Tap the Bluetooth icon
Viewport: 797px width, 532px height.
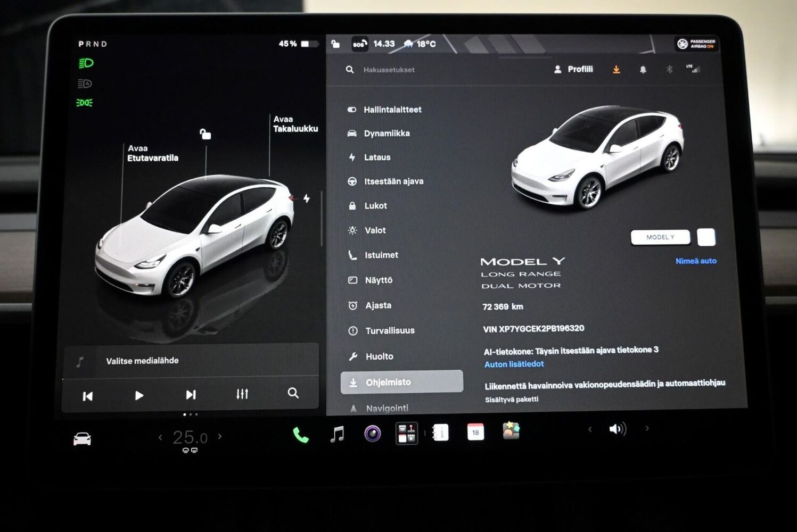[669, 69]
